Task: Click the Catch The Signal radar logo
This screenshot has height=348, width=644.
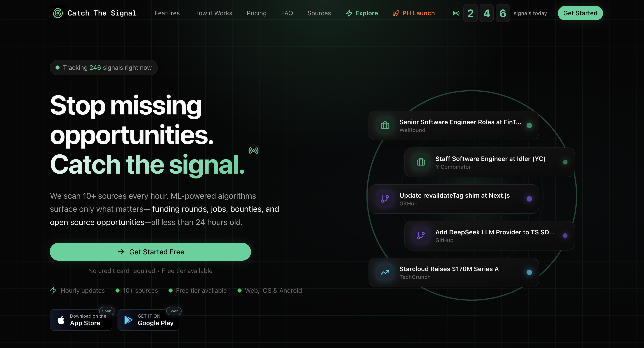Action: click(58, 13)
